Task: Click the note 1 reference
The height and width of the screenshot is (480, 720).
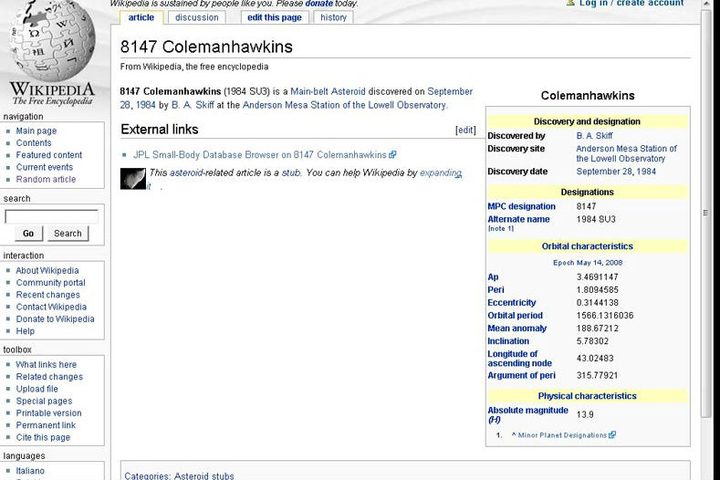Action: click(x=501, y=229)
